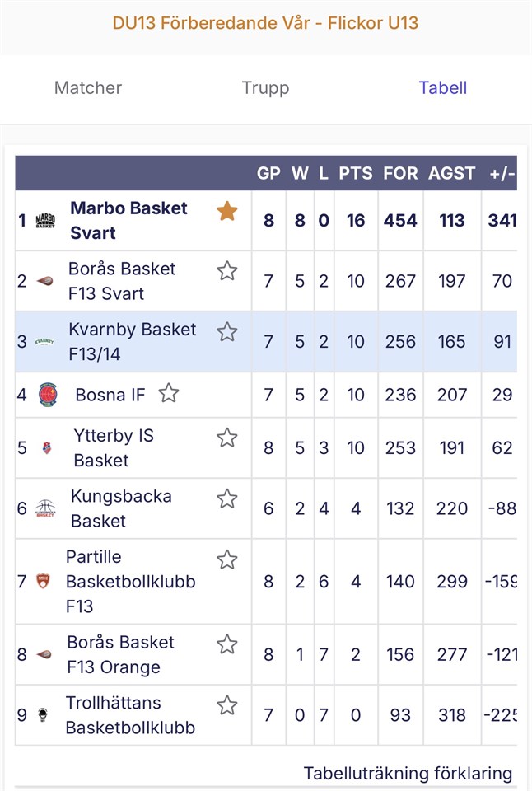Open Kungsbacka Basket team name link
Image resolution: width=532 pixels, height=791 pixels.
(121, 508)
